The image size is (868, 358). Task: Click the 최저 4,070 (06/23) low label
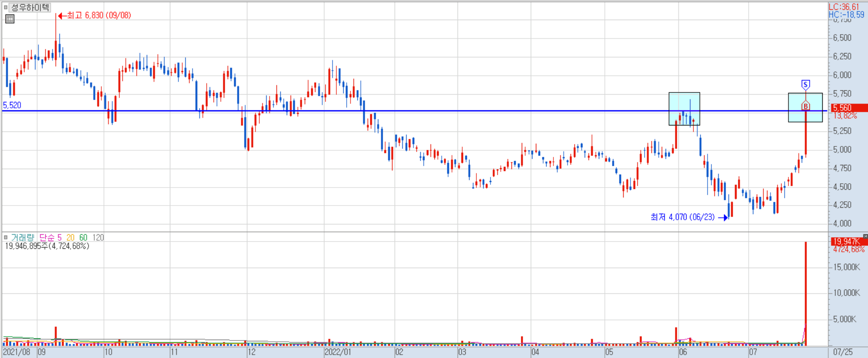click(682, 217)
